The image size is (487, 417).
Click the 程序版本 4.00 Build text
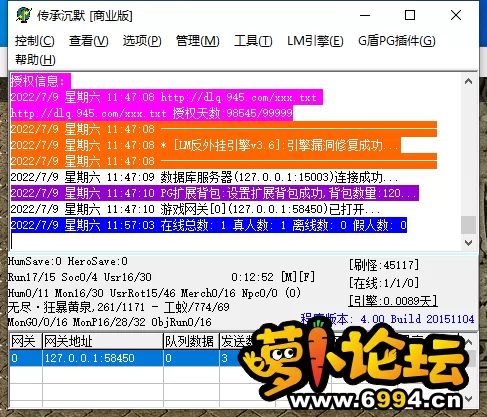[x=387, y=319]
